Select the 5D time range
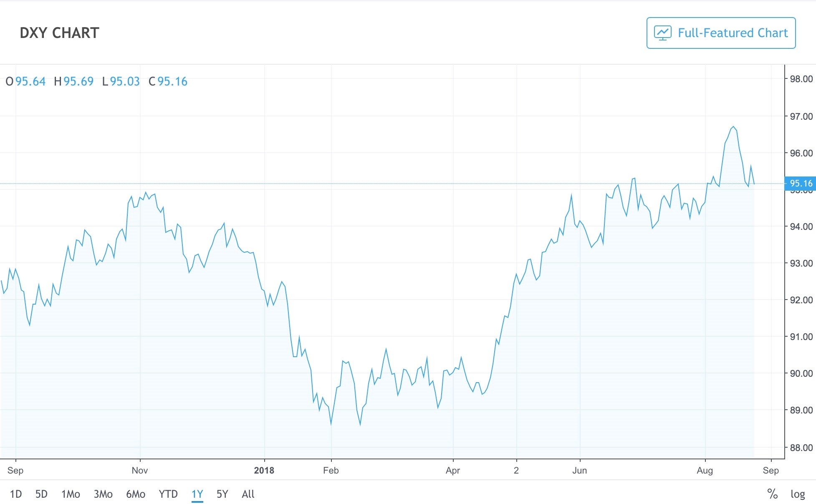 pyautogui.click(x=41, y=494)
